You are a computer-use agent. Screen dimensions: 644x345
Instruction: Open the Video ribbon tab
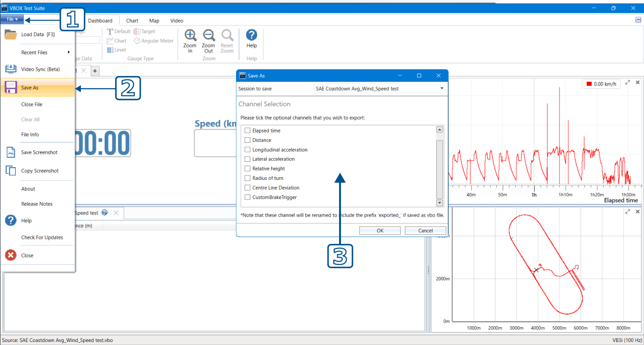click(x=177, y=21)
